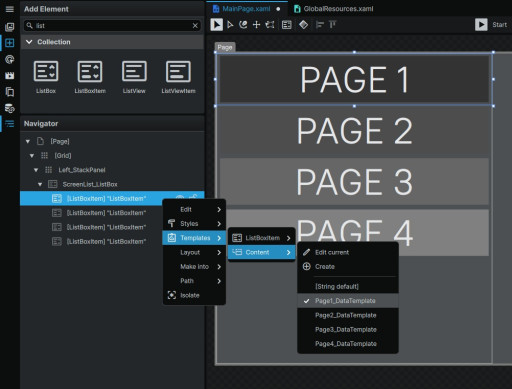Add a ListView element
This screenshot has width=512, height=389.
[x=134, y=77]
